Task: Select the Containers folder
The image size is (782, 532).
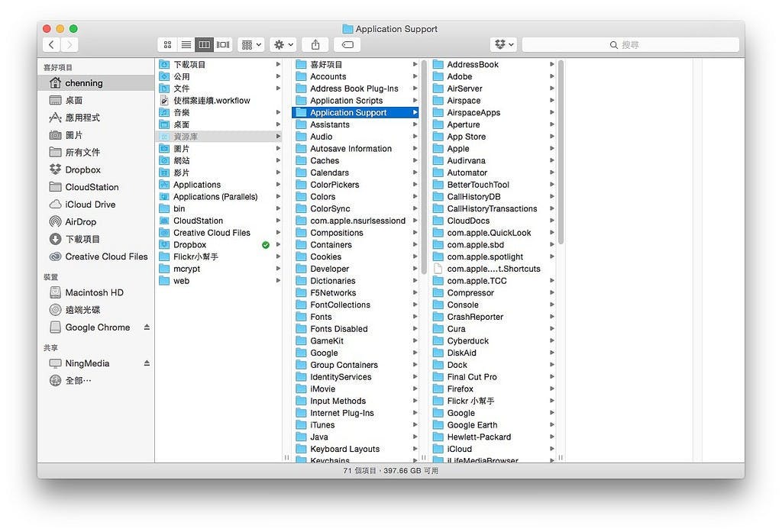Action: click(355, 245)
